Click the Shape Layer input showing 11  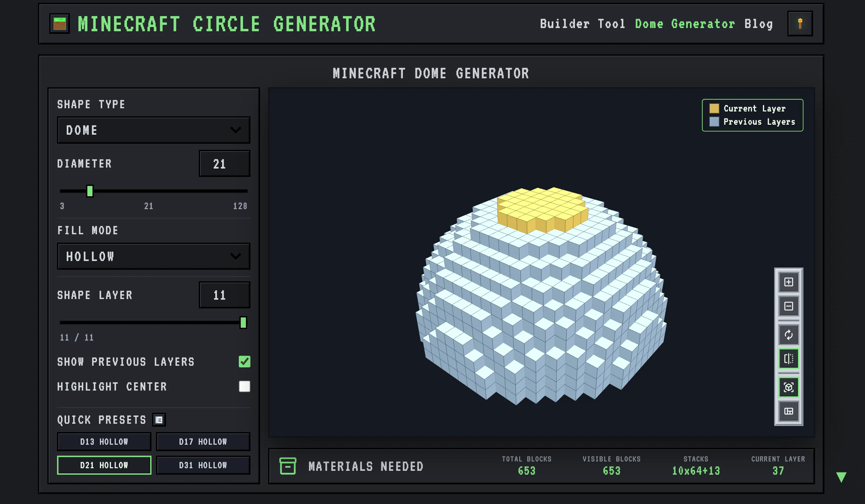click(225, 295)
